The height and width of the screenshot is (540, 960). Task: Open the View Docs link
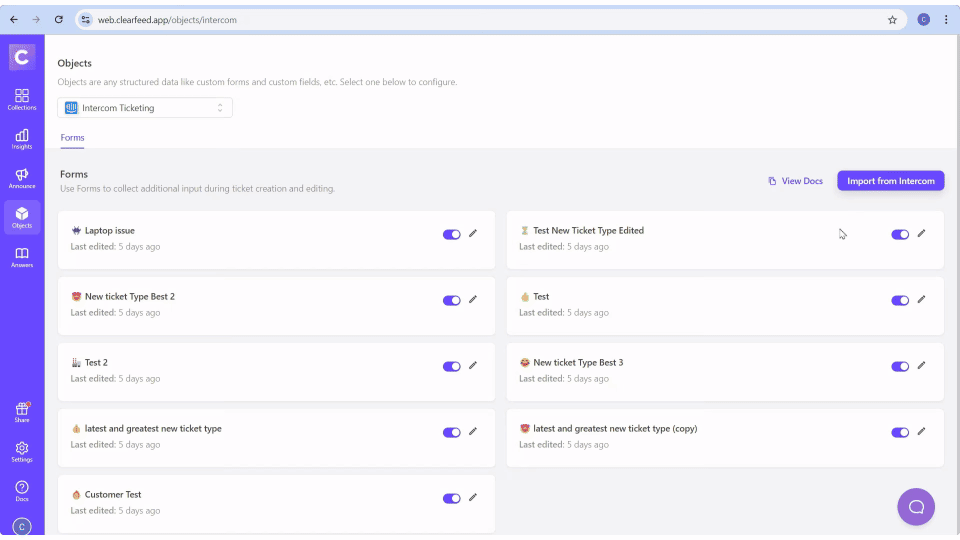[x=795, y=181]
